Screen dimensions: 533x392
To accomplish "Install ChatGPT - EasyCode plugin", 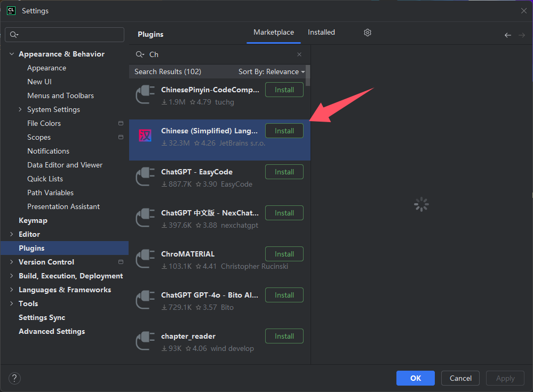I will (284, 172).
